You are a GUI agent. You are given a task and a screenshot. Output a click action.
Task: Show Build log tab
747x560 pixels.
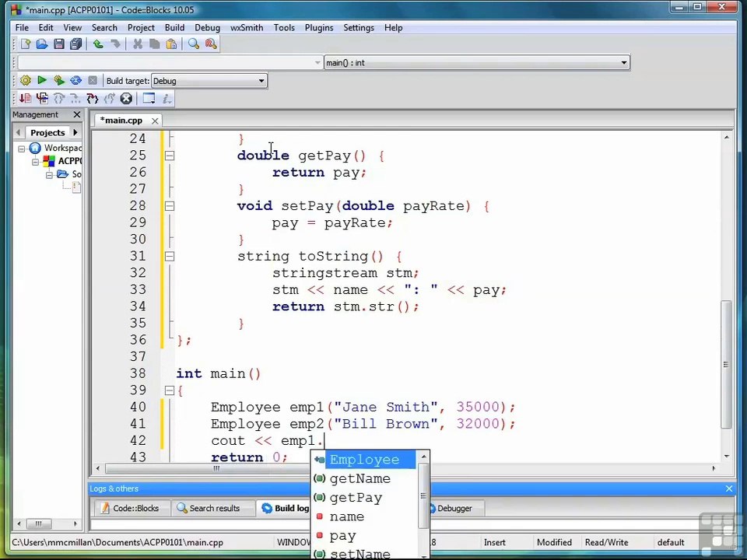coord(285,508)
